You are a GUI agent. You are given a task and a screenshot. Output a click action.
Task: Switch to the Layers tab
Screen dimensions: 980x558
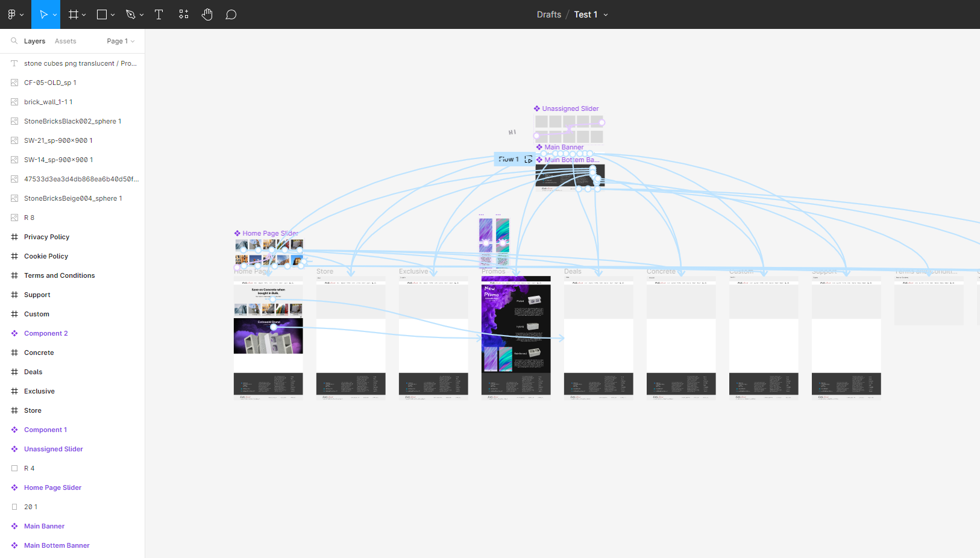click(x=34, y=41)
